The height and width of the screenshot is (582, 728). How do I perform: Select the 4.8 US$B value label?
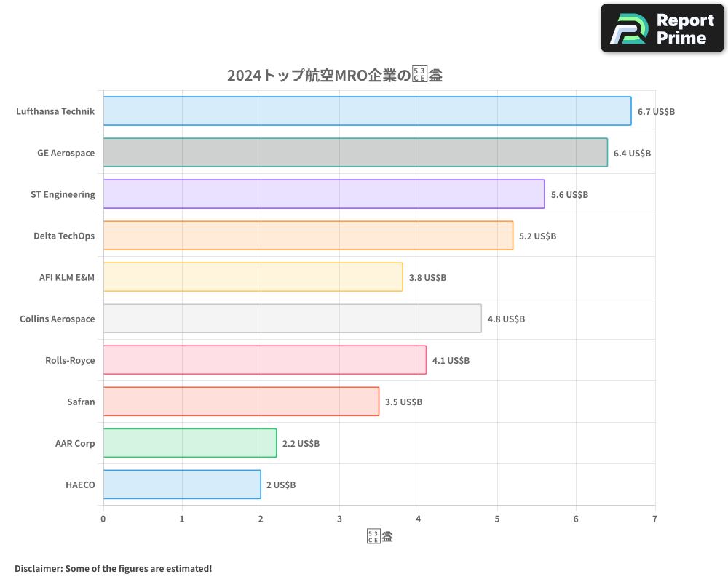click(507, 319)
